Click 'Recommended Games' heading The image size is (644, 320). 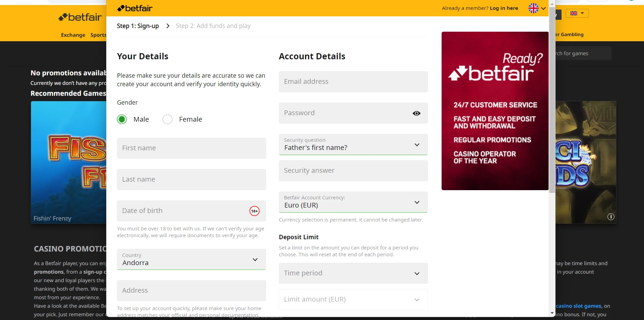tap(68, 93)
